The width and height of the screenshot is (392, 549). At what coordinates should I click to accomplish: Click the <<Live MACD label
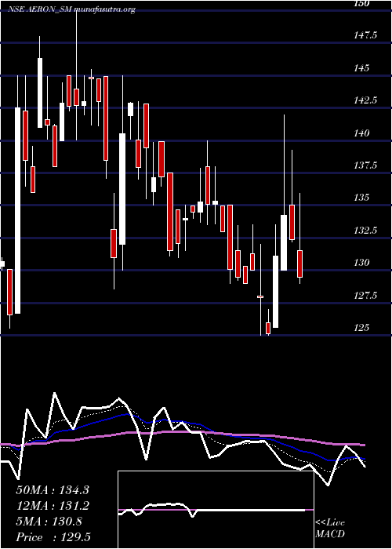click(x=330, y=529)
